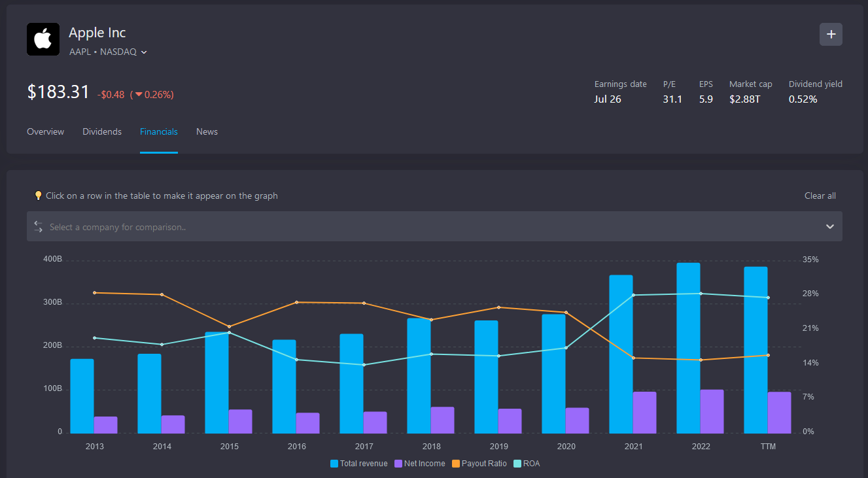The height and width of the screenshot is (478, 868).
Task: Click the Apple Inc company name
Action: [97, 33]
